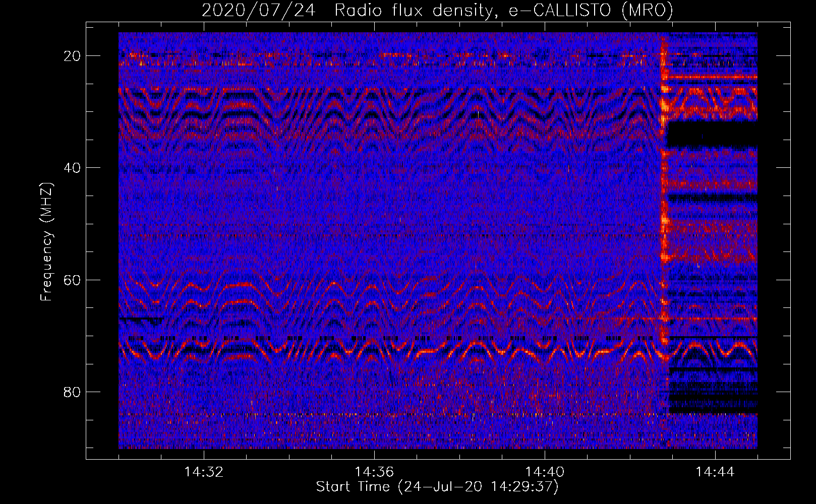
Task: Click the 14:36 time tick label
Action: 374,472
